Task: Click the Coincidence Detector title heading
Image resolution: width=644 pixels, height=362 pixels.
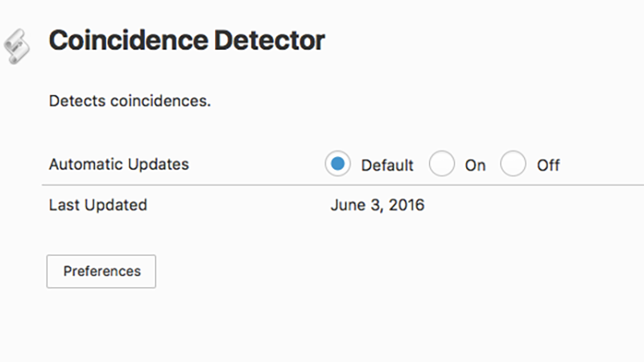Action: pos(187,40)
